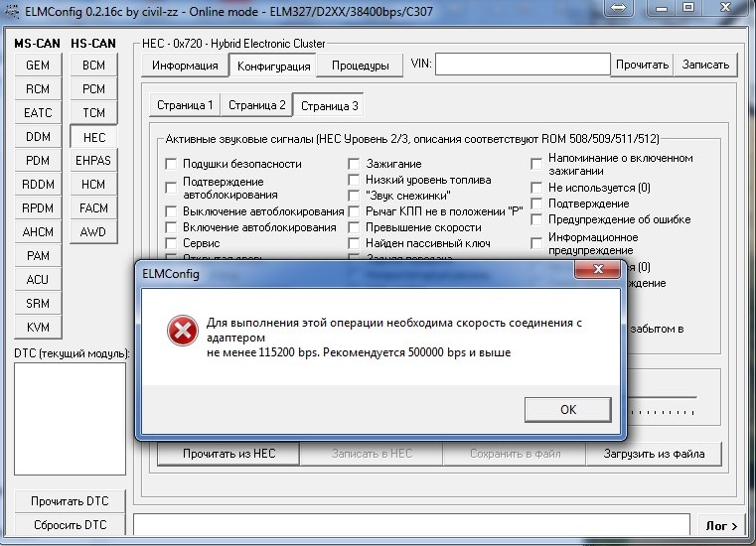Expand the Лог panel
Viewport: 756px width, 546px height.
tap(721, 526)
